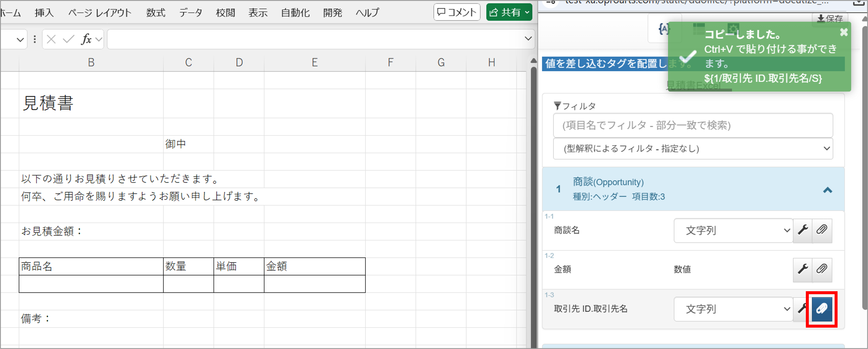Dismiss the コピーしました notification
868x349 pixels.
[844, 32]
